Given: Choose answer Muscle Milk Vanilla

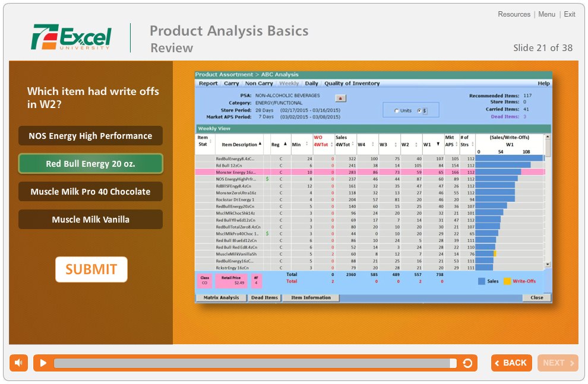Looking at the screenshot, I should (x=90, y=220).
